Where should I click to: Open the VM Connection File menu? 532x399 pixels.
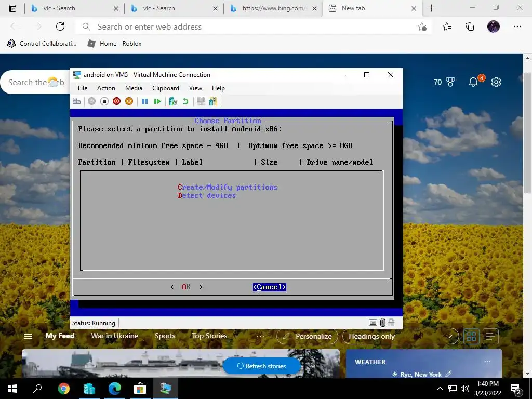(x=83, y=88)
